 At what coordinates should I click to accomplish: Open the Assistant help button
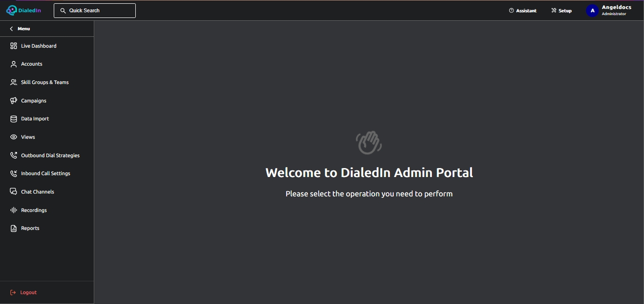click(523, 10)
